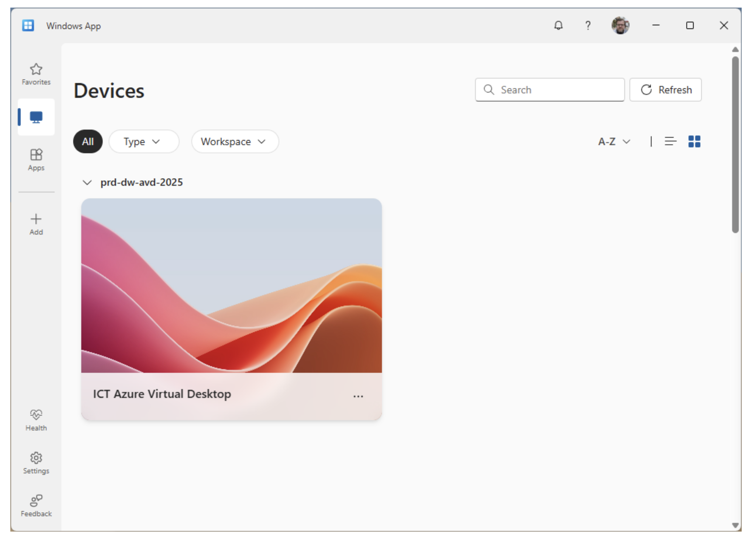Click the question mark help icon
This screenshot has width=756, height=546.
(x=588, y=25)
